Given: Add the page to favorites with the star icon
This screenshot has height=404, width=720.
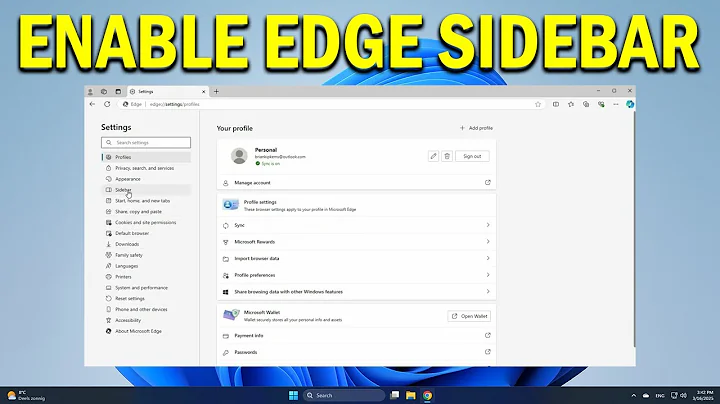Looking at the screenshot, I should click(538, 104).
